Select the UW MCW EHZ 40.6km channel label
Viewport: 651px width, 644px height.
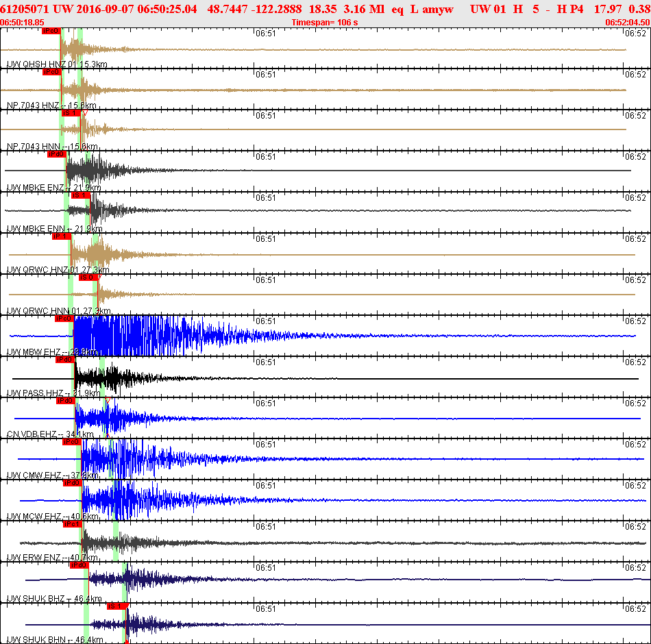pyautogui.click(x=53, y=517)
